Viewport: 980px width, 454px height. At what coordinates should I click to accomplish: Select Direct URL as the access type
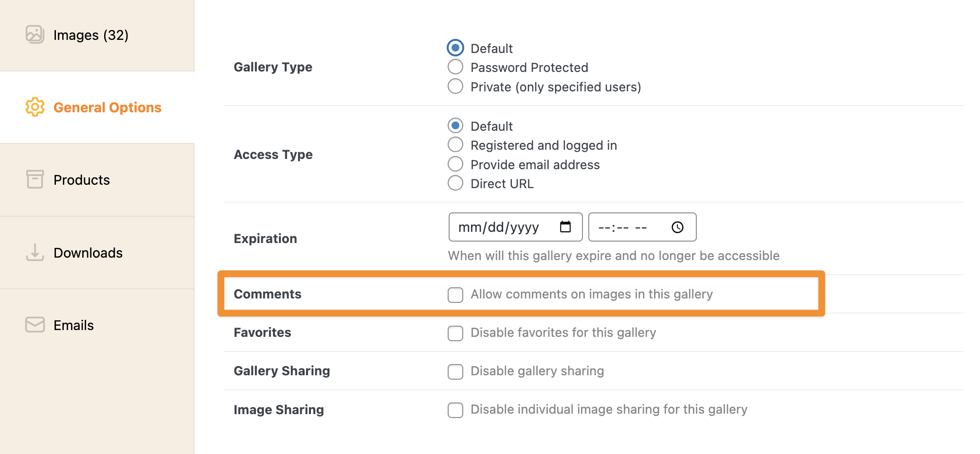click(455, 183)
